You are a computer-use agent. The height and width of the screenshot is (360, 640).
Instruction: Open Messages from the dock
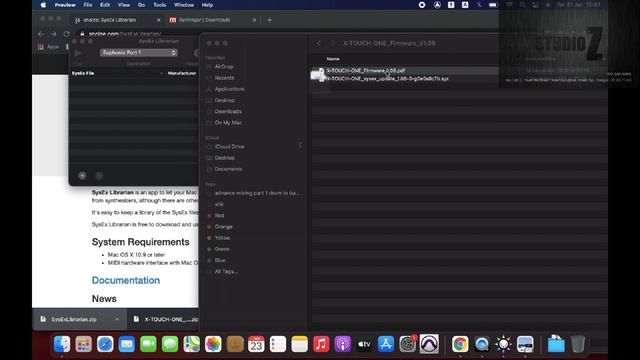click(x=170, y=344)
